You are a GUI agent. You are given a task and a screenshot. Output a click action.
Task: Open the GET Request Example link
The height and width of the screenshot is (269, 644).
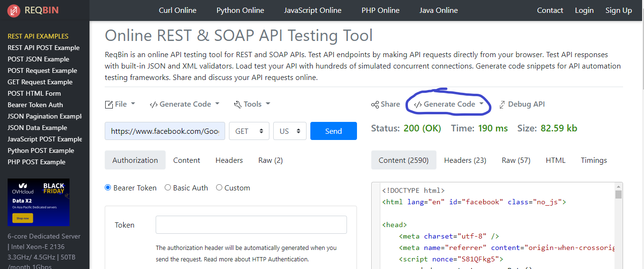40,82
